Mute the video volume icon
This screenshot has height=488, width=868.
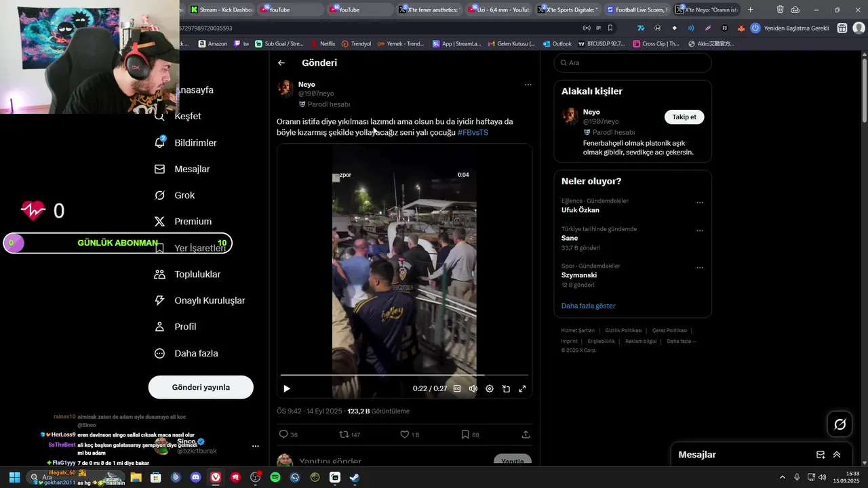click(473, 388)
